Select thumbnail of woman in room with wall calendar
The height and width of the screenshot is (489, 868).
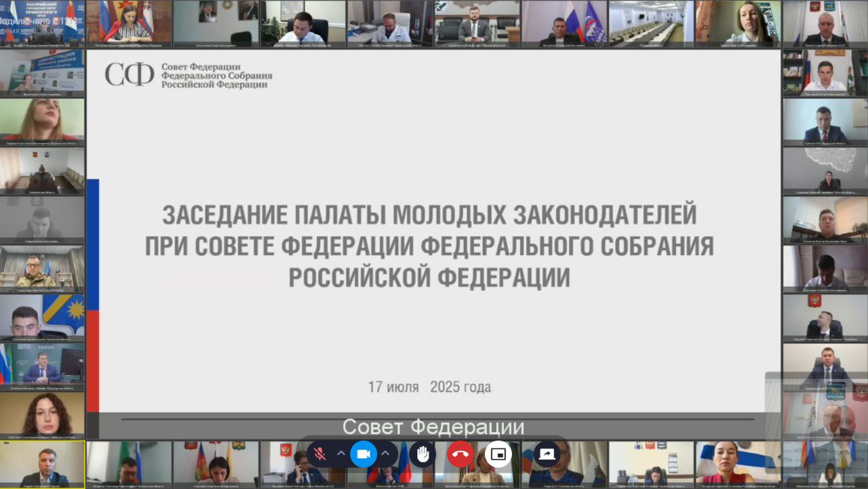point(651,465)
